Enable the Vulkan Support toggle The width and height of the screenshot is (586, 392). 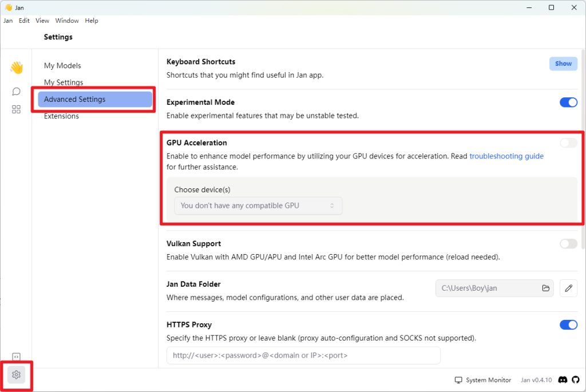point(568,244)
